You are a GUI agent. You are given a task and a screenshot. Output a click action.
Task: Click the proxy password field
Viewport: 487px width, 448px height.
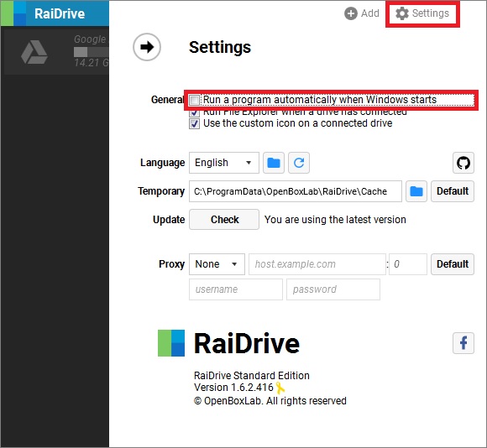pos(333,289)
